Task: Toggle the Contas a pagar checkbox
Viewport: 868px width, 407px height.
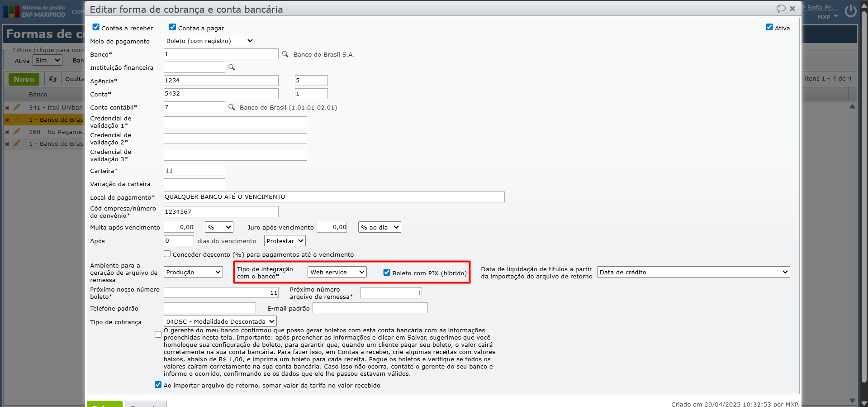Action: click(x=172, y=27)
